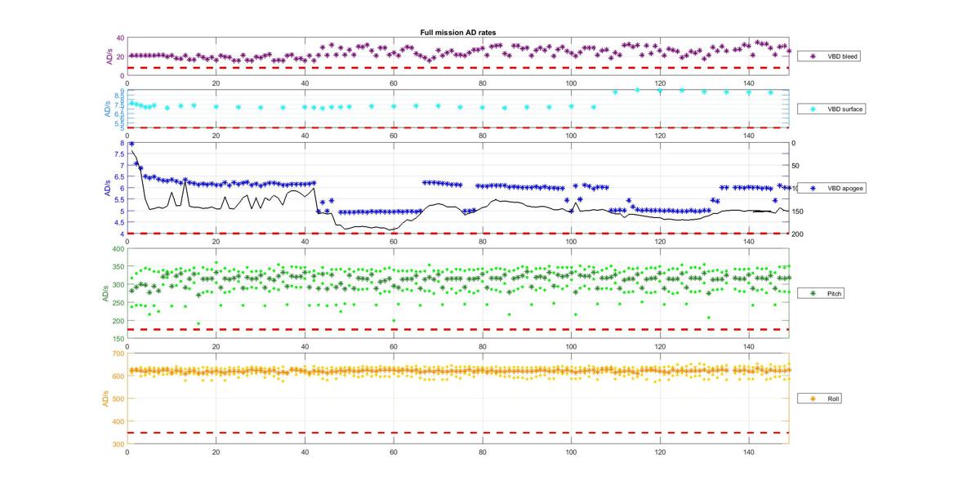Click the "Full mission AD rates" title
The height and width of the screenshot is (499, 980).
(458, 33)
